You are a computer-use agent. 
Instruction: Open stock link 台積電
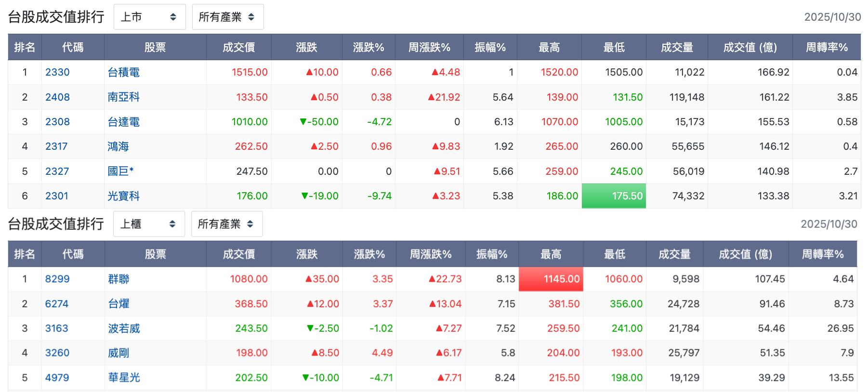[x=124, y=72]
